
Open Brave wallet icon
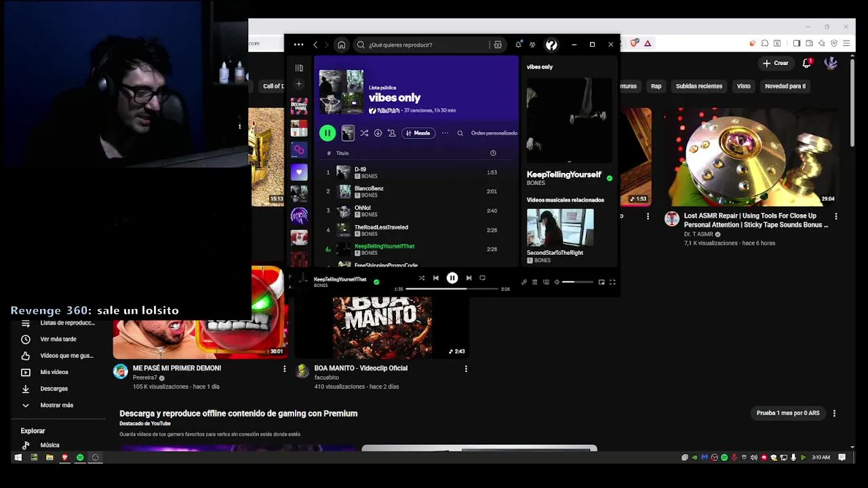point(809,43)
